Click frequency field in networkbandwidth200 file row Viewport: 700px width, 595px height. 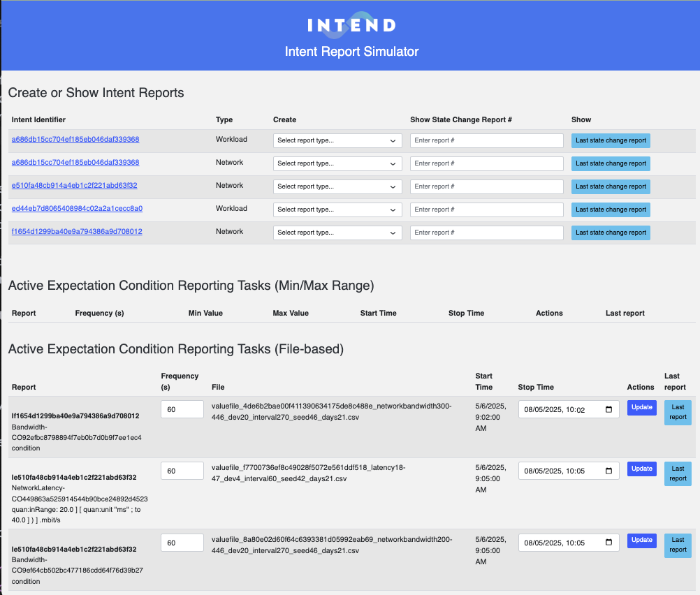pyautogui.click(x=182, y=543)
